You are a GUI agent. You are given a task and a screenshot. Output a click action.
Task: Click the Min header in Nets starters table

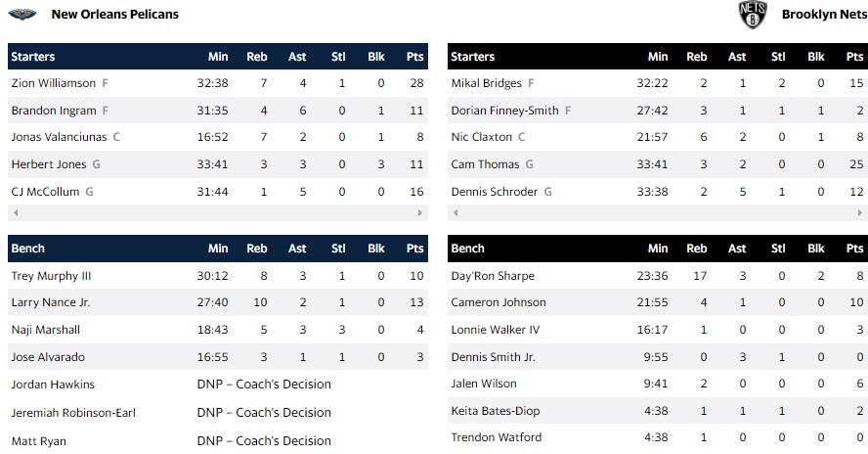point(658,57)
